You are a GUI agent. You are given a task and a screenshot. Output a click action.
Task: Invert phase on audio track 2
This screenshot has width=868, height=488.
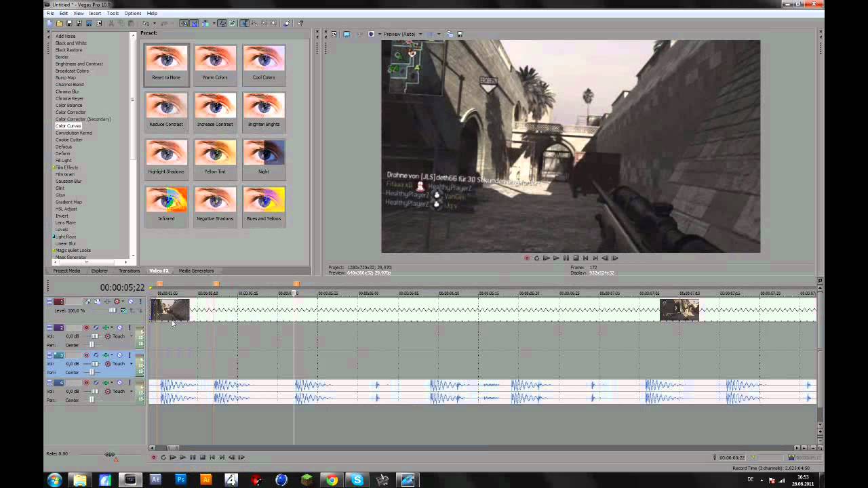pyautogui.click(x=96, y=327)
